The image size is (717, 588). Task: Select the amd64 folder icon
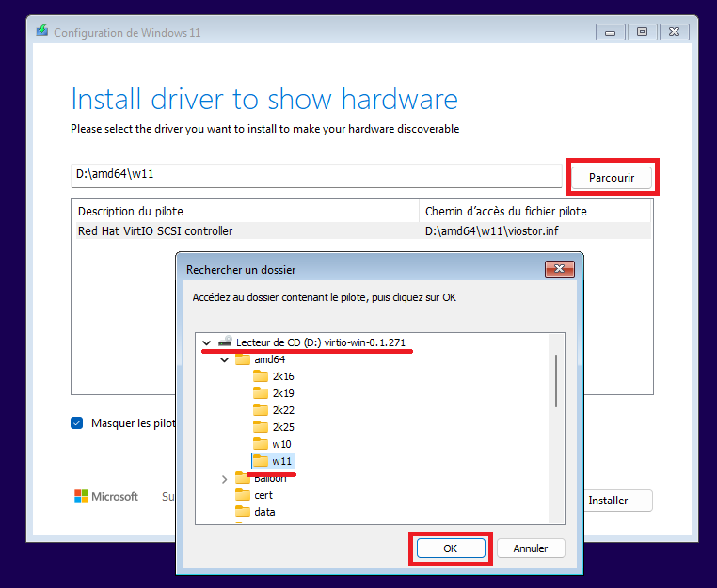(x=243, y=359)
